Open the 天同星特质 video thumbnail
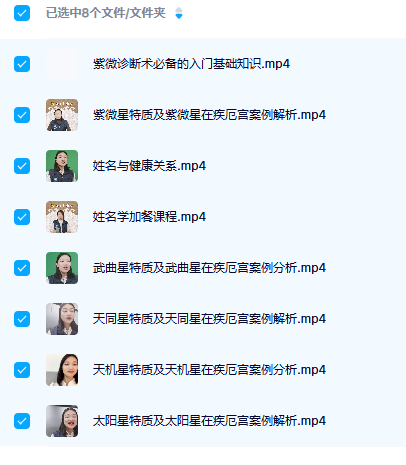The height and width of the screenshot is (465, 406). (x=62, y=319)
